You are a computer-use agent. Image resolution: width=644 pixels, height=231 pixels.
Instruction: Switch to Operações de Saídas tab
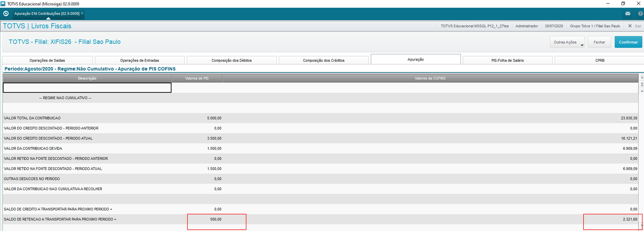[x=48, y=60]
